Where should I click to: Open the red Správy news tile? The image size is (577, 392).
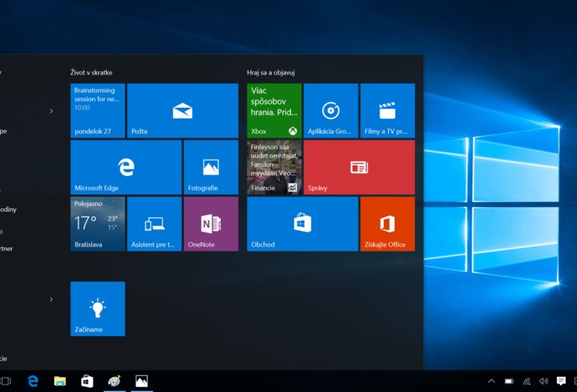359,167
